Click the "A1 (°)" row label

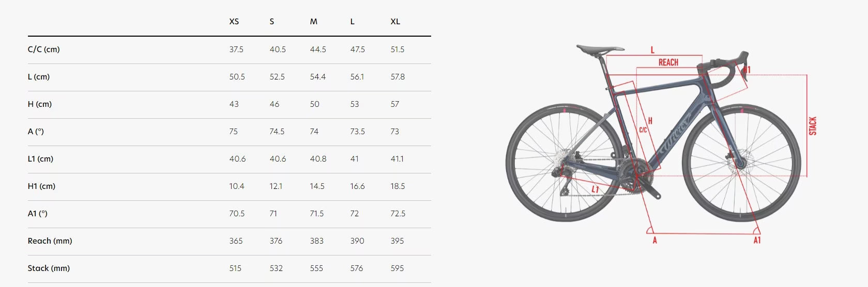point(38,214)
